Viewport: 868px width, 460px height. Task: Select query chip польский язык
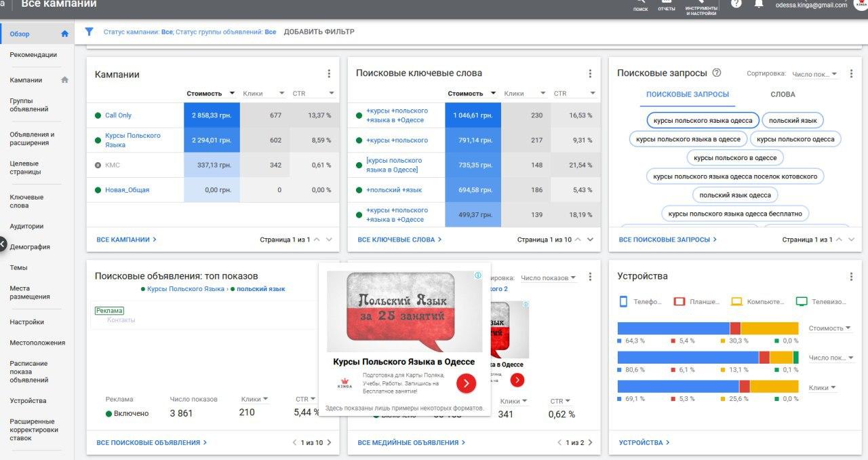click(x=793, y=120)
